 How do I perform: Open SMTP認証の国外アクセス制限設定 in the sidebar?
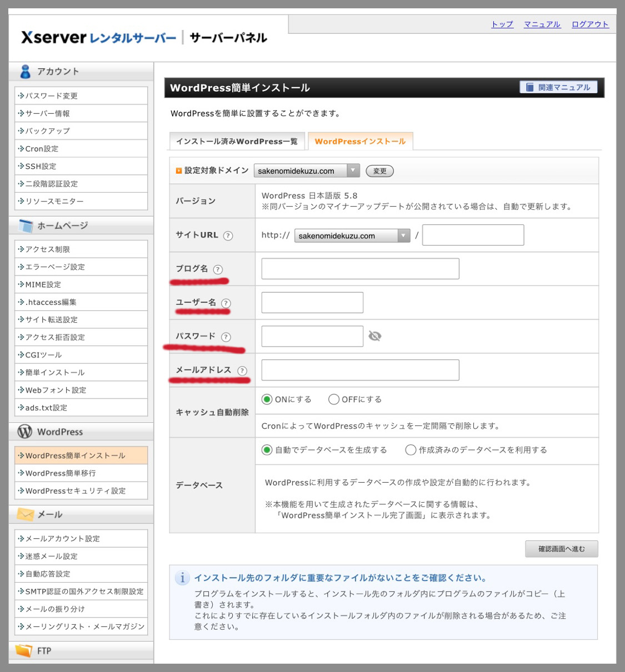point(81,591)
